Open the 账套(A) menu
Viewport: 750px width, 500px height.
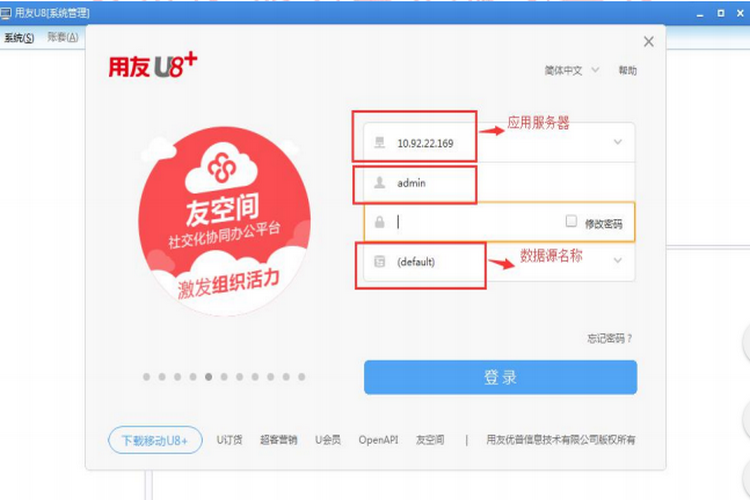[x=63, y=37]
